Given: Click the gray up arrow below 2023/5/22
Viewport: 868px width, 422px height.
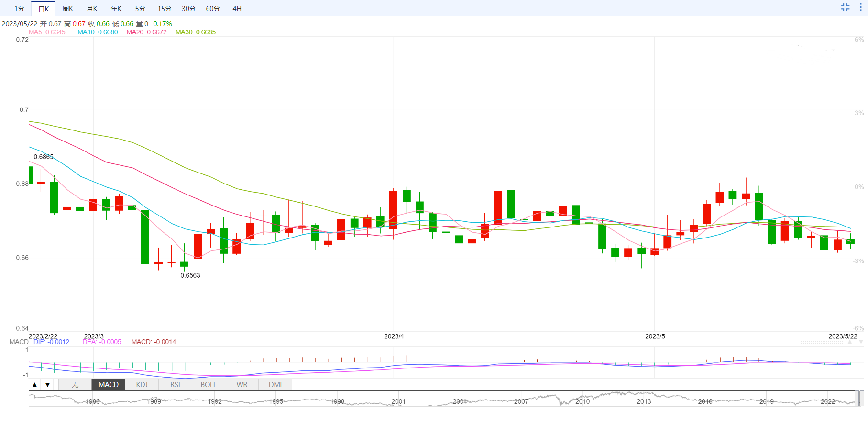Looking at the screenshot, I should pos(850,342).
